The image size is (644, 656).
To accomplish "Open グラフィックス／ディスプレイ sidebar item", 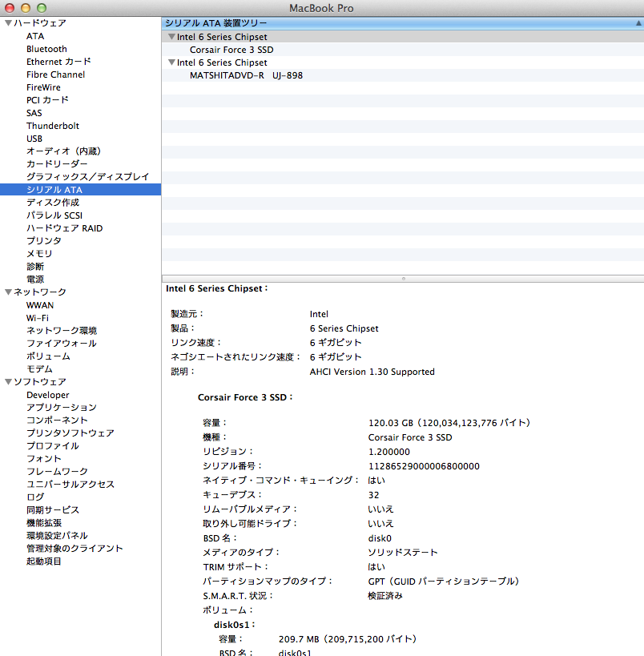I will (x=87, y=177).
